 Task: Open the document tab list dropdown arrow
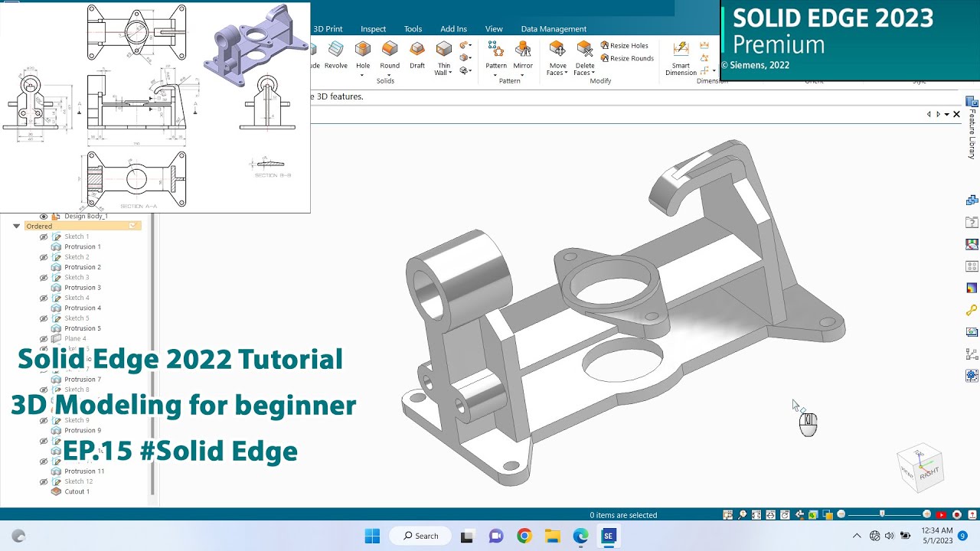coord(947,114)
